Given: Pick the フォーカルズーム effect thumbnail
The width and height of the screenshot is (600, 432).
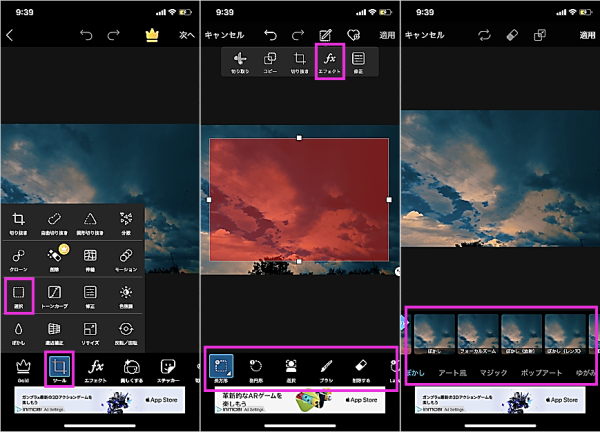Looking at the screenshot, I should pyautogui.click(x=478, y=334).
